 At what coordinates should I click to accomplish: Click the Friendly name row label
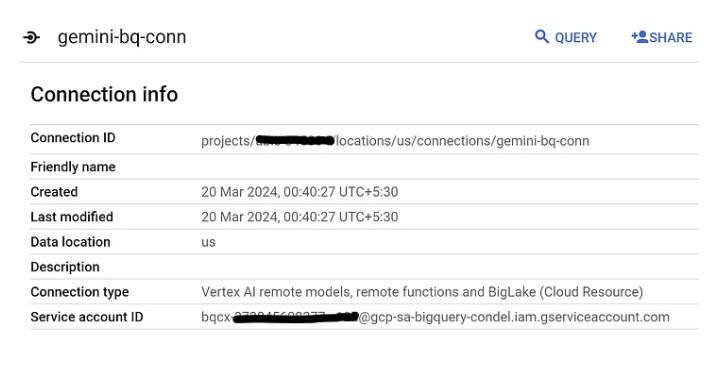point(73,167)
